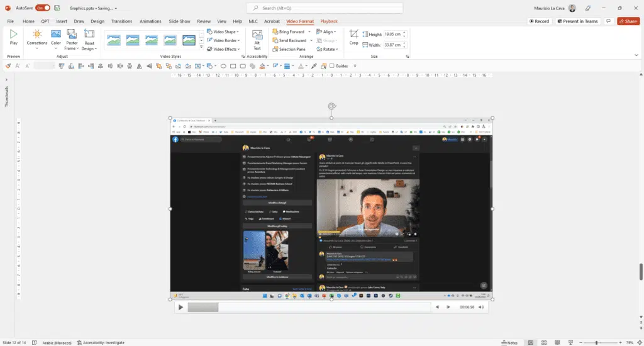
Task: Open the Selection Pane
Action: 289,49
